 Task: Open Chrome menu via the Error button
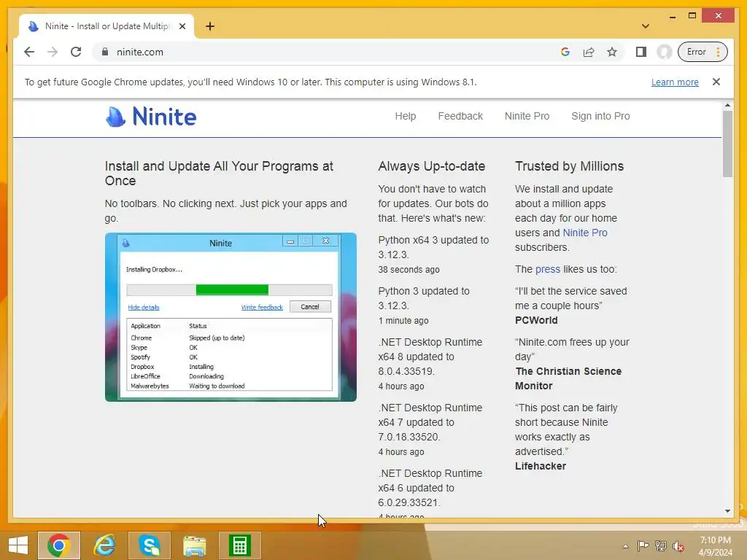[x=703, y=52]
